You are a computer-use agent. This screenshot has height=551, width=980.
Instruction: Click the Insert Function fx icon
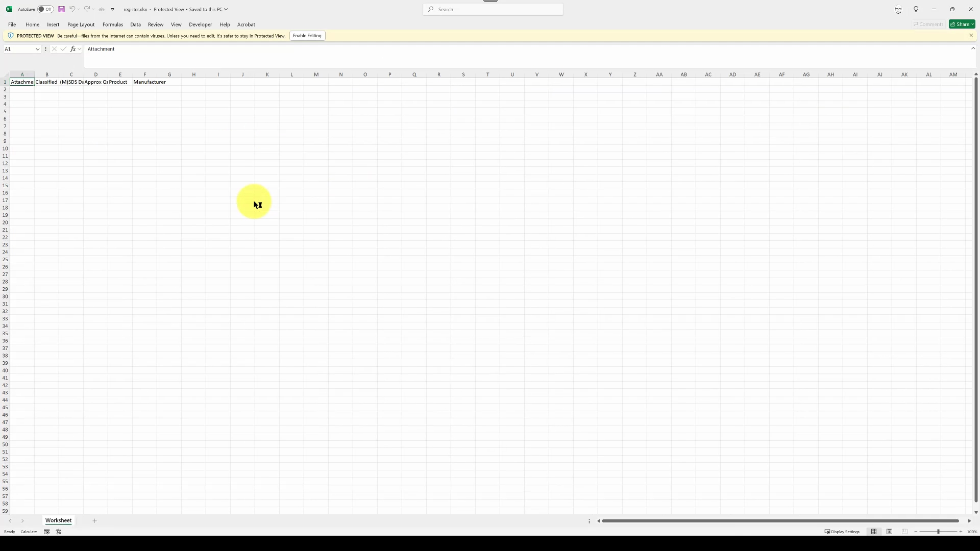point(73,49)
